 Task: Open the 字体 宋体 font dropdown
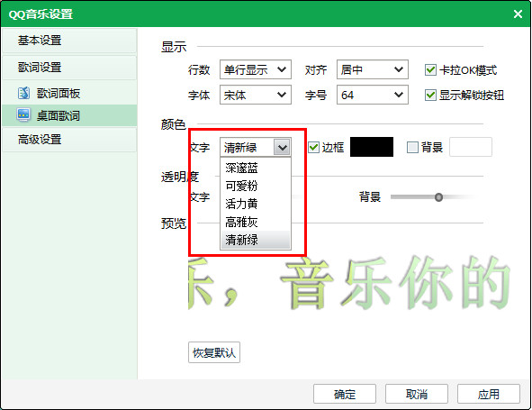coord(256,95)
